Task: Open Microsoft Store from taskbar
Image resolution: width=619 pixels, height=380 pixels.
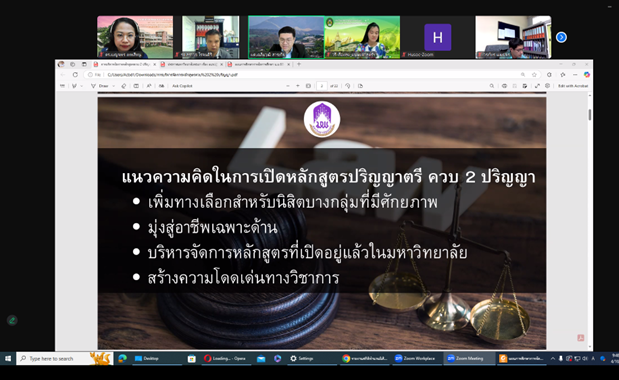Action: [191, 358]
